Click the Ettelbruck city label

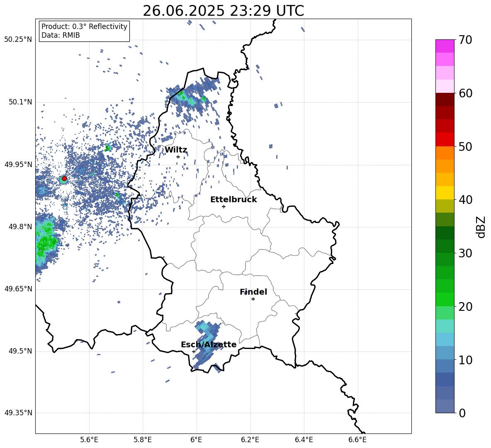pos(233,200)
